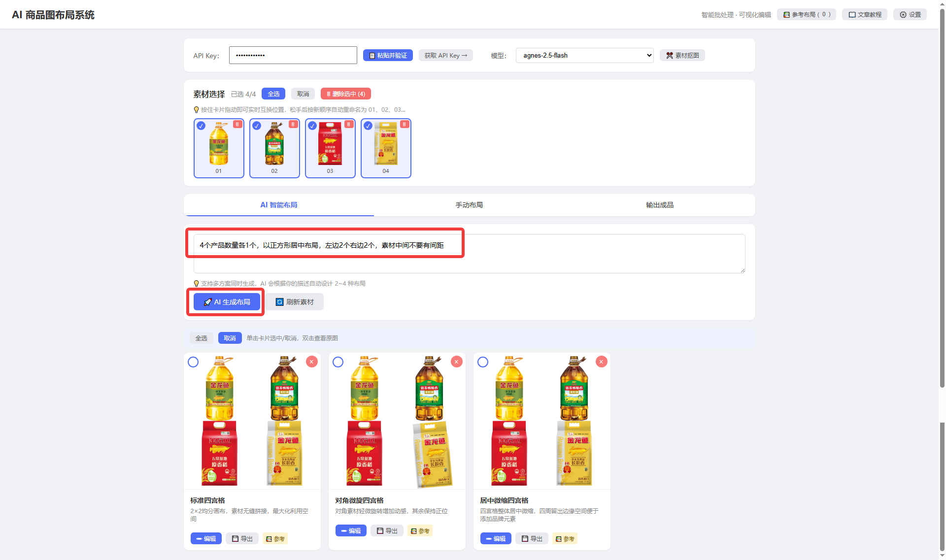Remove the 对角微旋四宫格 layout card
The width and height of the screenshot is (946, 560).
click(x=457, y=362)
